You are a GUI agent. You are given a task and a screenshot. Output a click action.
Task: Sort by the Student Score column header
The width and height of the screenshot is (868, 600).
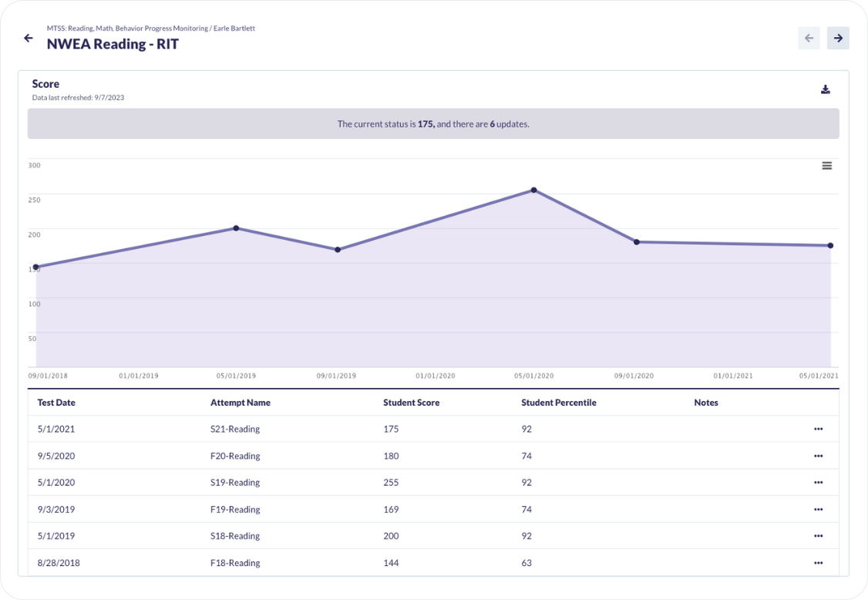pos(412,403)
